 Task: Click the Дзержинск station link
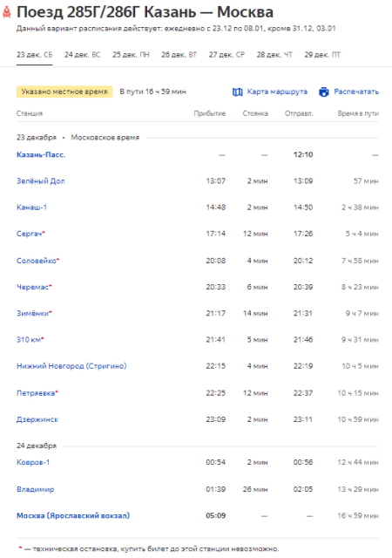tap(37, 419)
